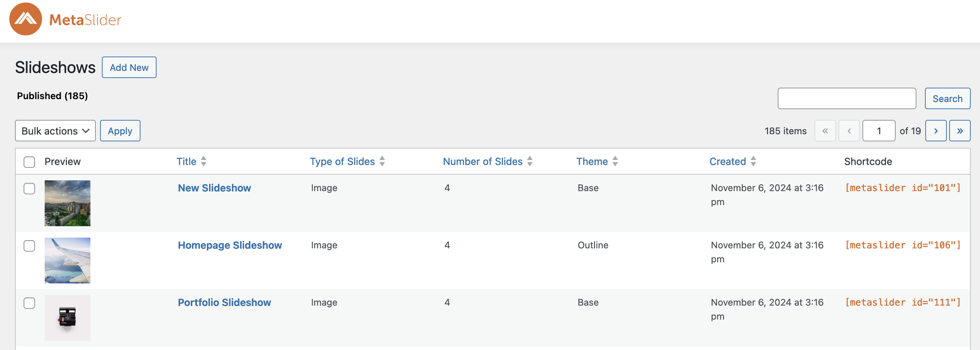Click the MetaSlider logo icon

pos(25,19)
